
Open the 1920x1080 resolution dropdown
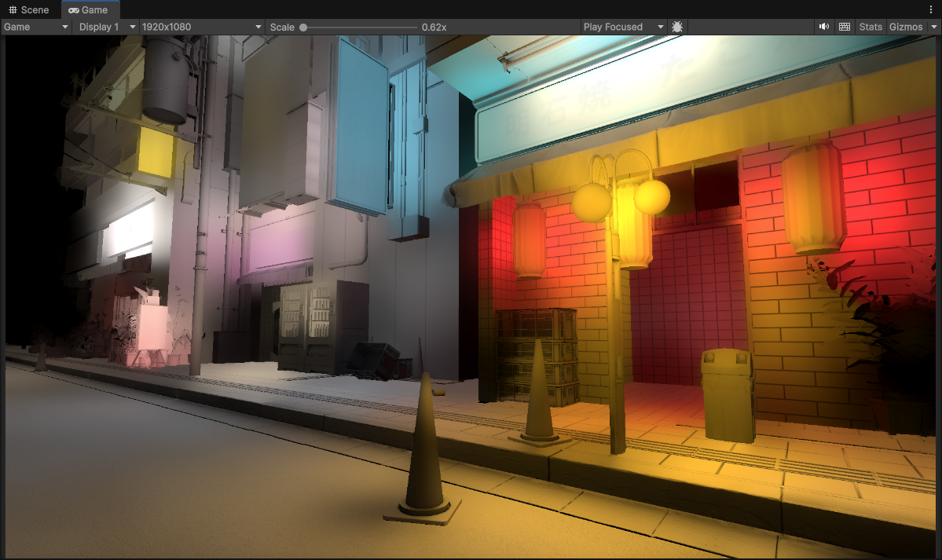tap(201, 27)
